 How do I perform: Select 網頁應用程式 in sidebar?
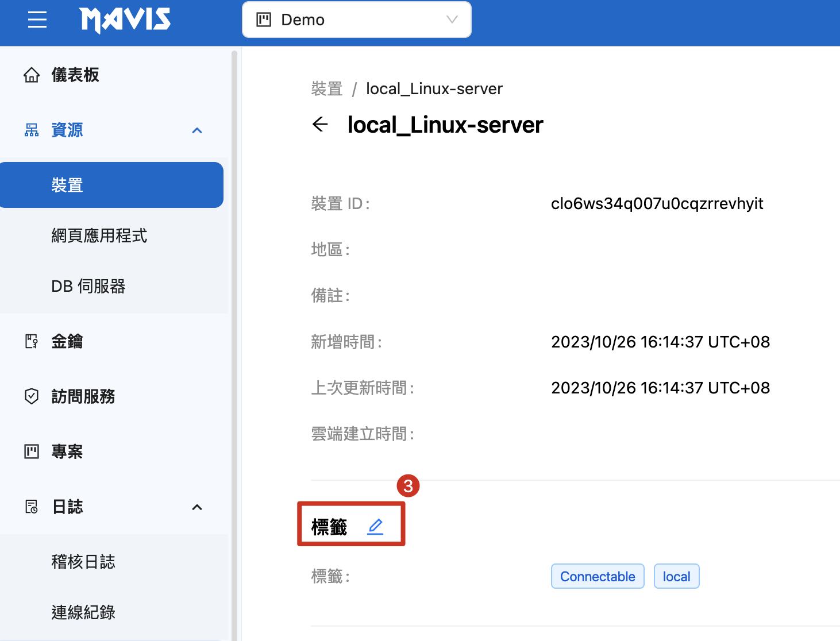[x=99, y=235]
